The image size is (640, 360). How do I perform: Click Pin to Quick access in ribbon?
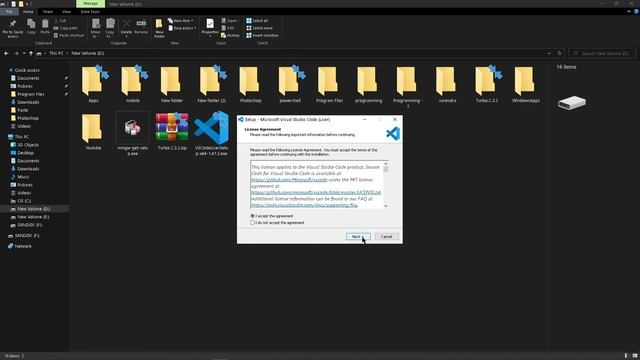coord(13,28)
